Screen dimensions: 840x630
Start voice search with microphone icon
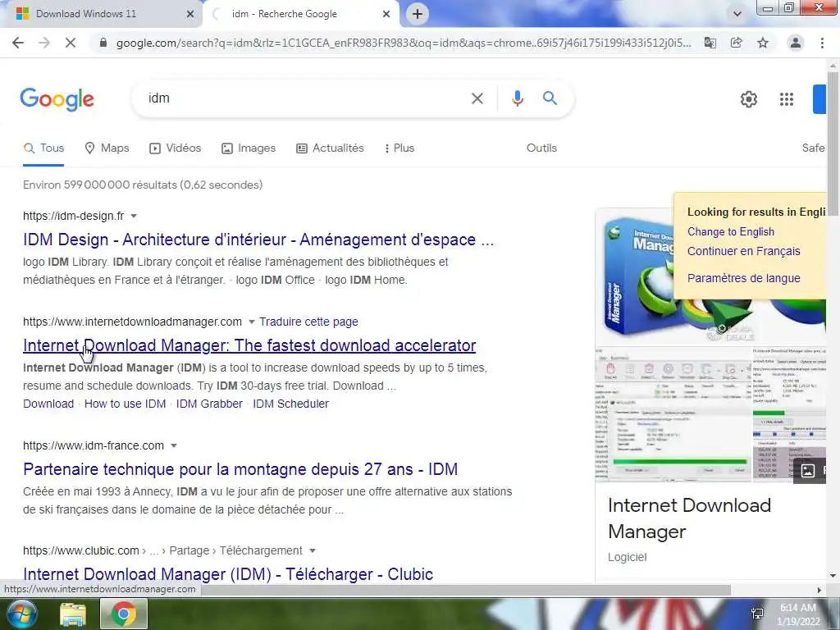click(x=517, y=98)
